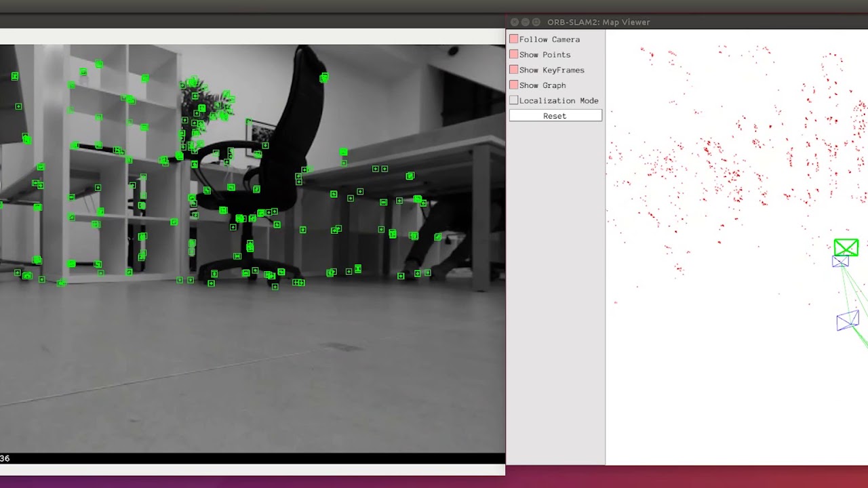Toggle the Follow Camera checkbox
This screenshot has width=868, height=488.
514,39
